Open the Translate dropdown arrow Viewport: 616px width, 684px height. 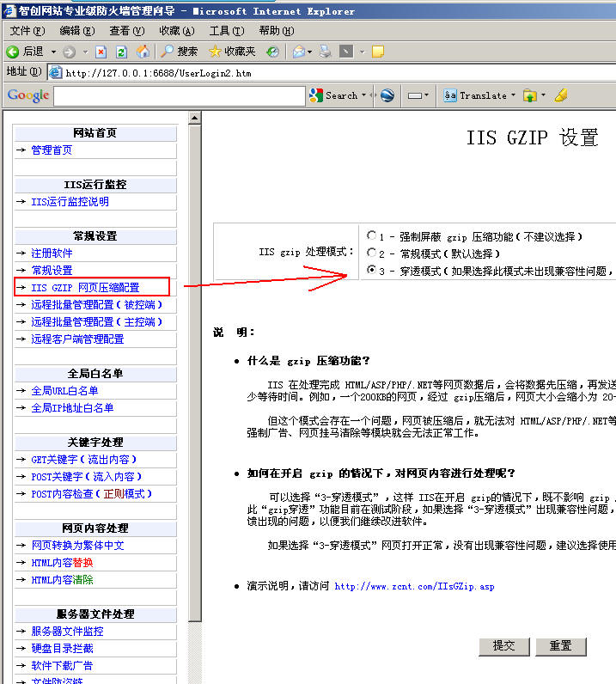click(513, 95)
